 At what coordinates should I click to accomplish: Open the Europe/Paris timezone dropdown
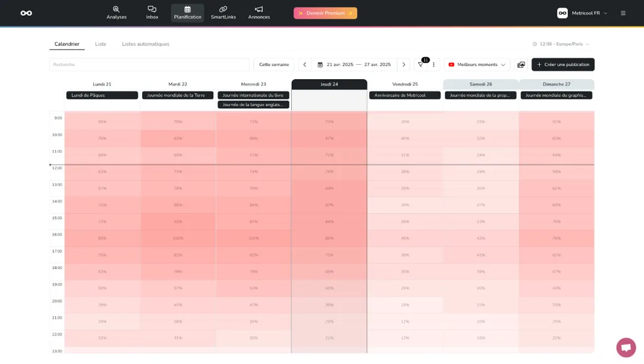point(561,44)
